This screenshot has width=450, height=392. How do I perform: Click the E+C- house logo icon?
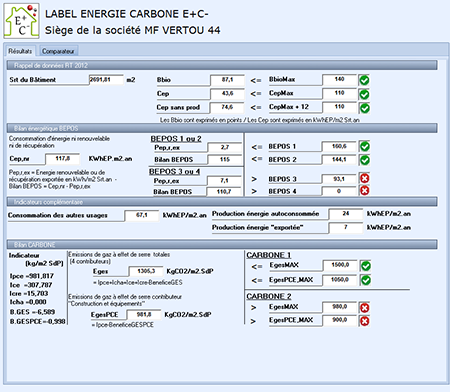click(x=21, y=21)
